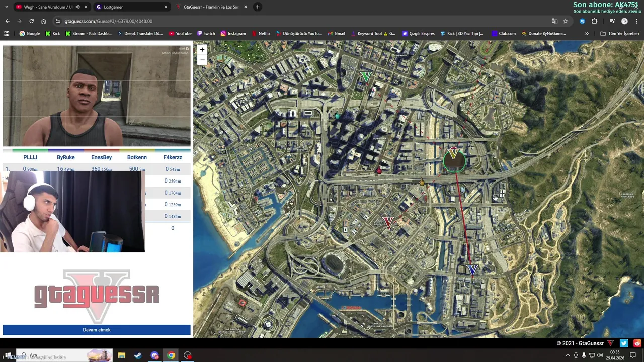The width and height of the screenshot is (644, 362).
Task: Select the EnesBey player column header
Action: point(101,157)
